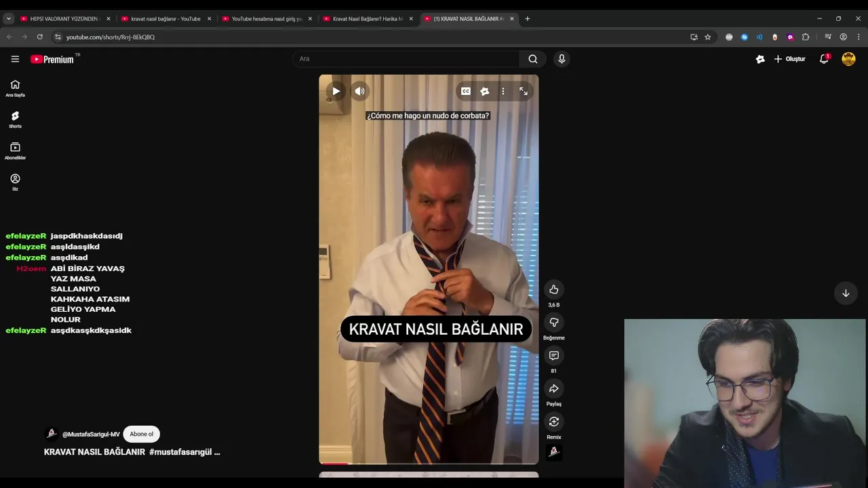868x488 pixels.
Task: Open the account avatar menu
Action: tap(848, 59)
